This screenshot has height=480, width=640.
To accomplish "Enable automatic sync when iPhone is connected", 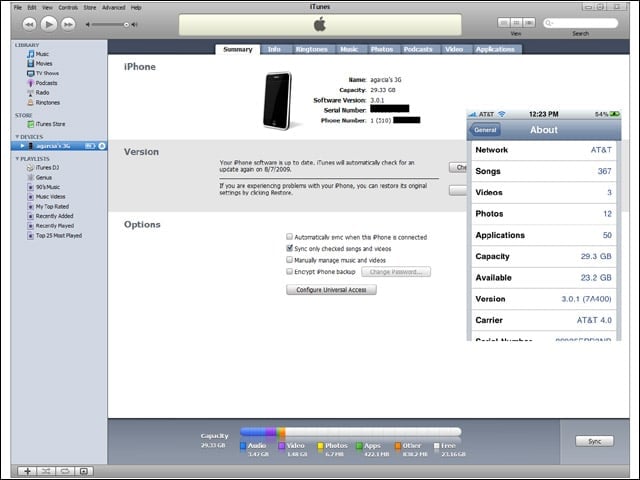I will pyautogui.click(x=289, y=237).
